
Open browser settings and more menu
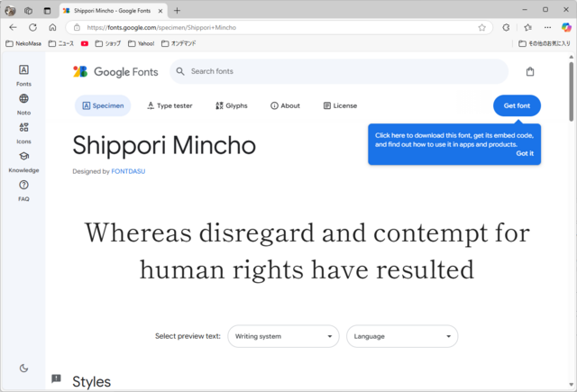click(x=547, y=28)
